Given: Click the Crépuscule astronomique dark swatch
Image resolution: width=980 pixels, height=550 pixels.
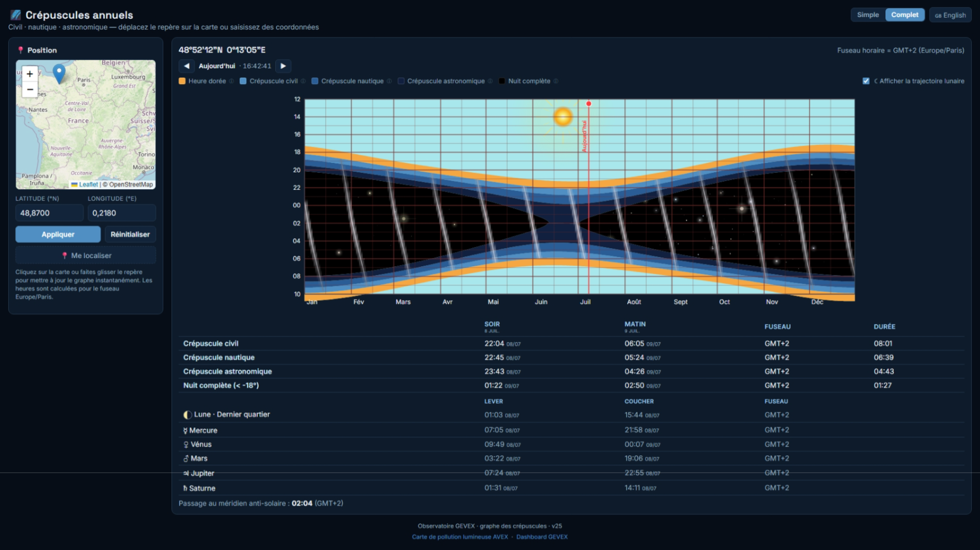Looking at the screenshot, I should coord(401,81).
